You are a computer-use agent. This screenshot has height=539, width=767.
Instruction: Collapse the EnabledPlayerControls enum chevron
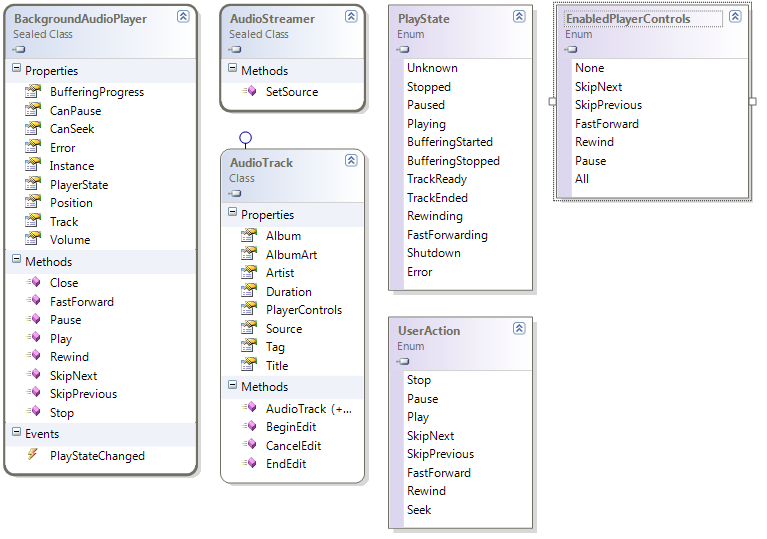click(x=735, y=17)
